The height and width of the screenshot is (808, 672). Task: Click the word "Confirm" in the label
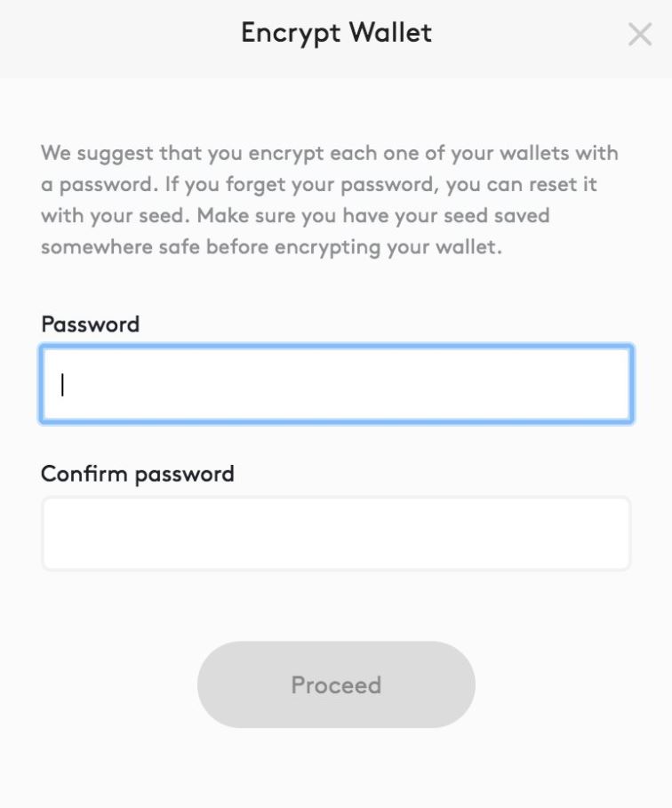[x=84, y=473]
